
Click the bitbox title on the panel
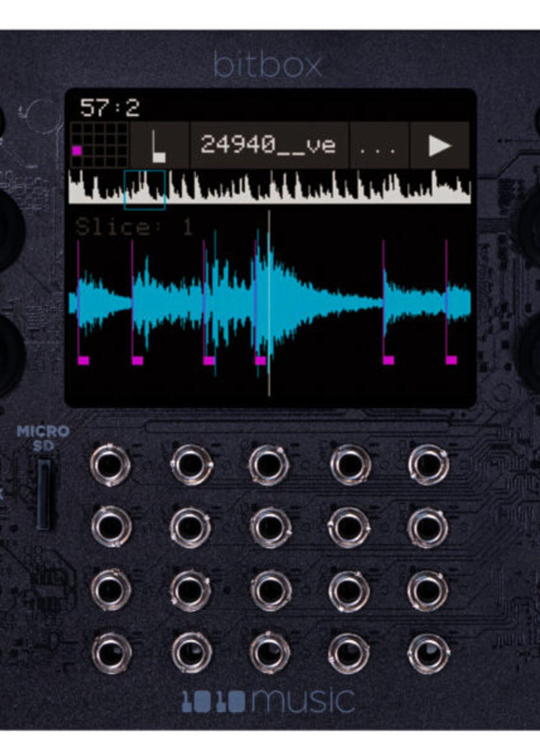pos(268,64)
